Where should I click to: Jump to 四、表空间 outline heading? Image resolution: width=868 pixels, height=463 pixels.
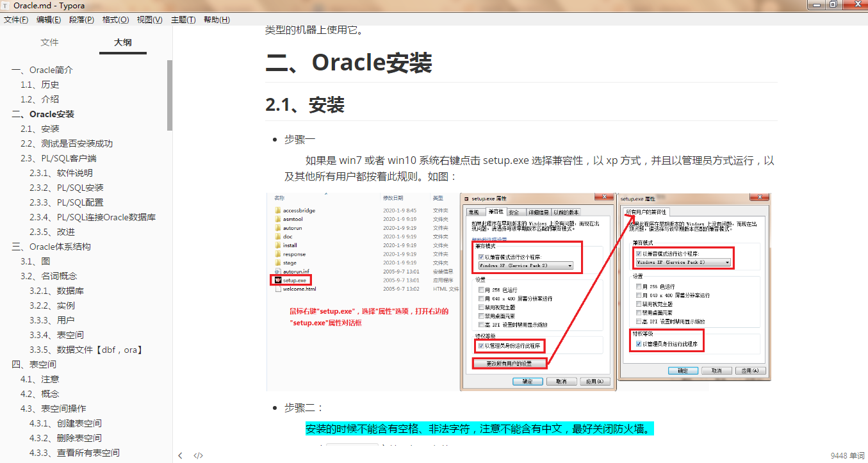click(34, 364)
